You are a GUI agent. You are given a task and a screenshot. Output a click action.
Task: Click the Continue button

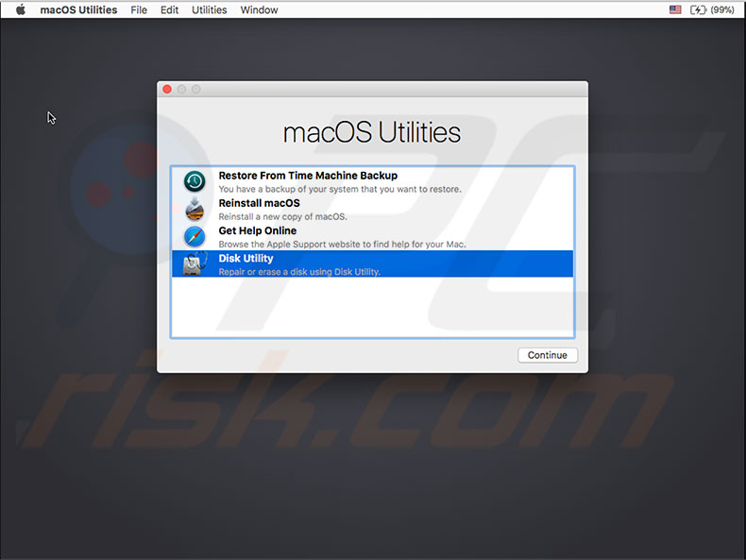click(x=548, y=355)
